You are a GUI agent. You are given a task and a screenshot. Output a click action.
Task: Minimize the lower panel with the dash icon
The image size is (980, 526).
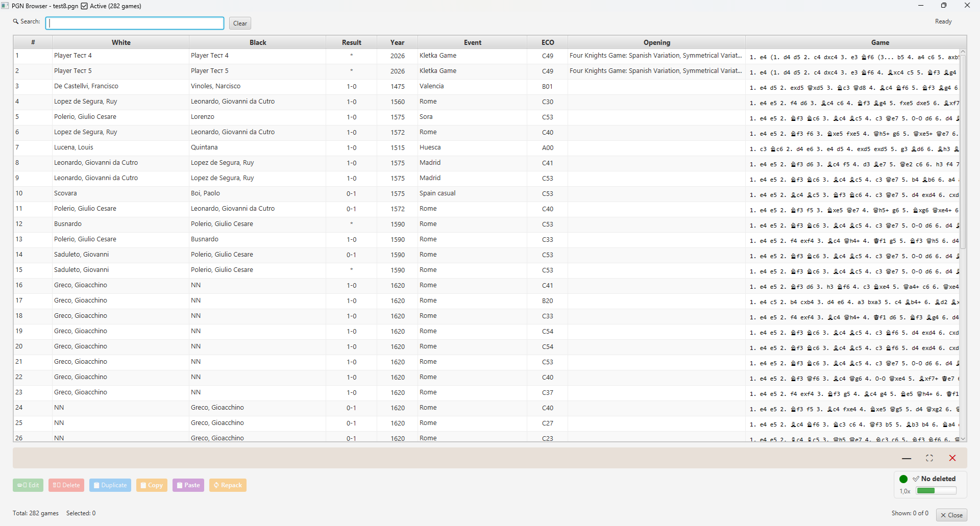(906, 458)
